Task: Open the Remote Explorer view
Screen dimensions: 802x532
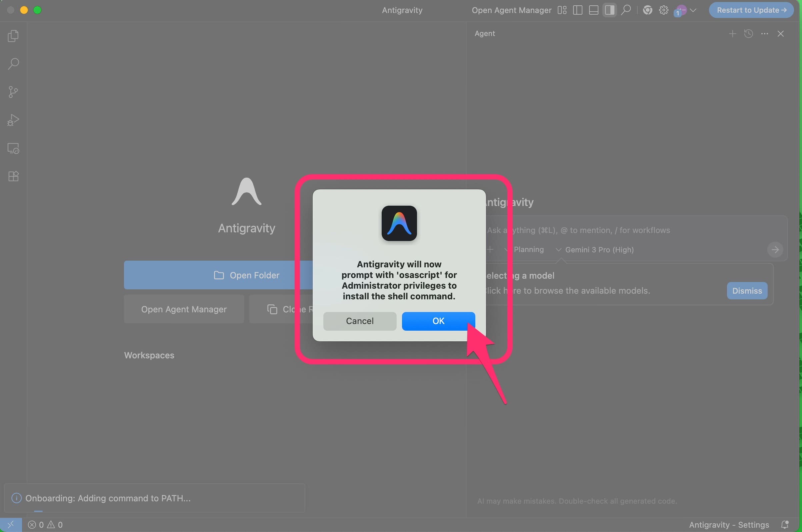Action: 13,148
